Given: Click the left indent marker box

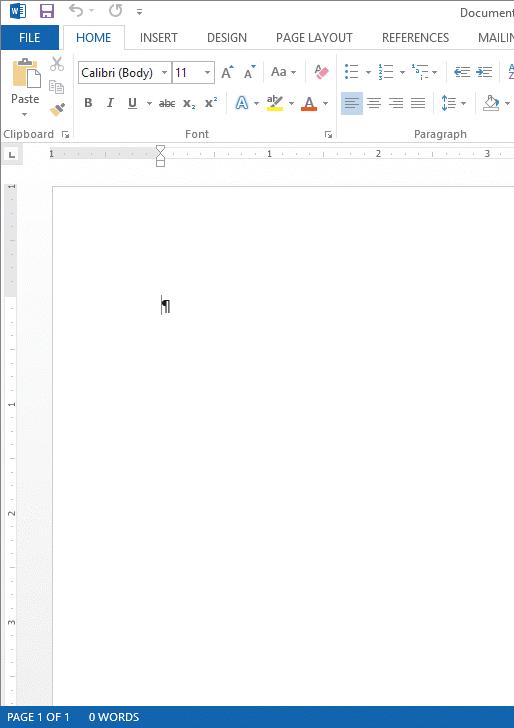Looking at the screenshot, I should point(160,163).
